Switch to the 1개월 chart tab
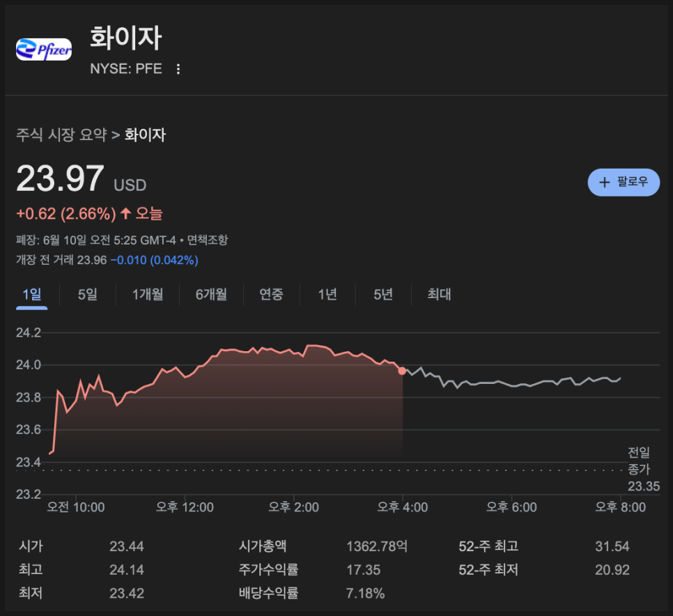 click(x=148, y=295)
